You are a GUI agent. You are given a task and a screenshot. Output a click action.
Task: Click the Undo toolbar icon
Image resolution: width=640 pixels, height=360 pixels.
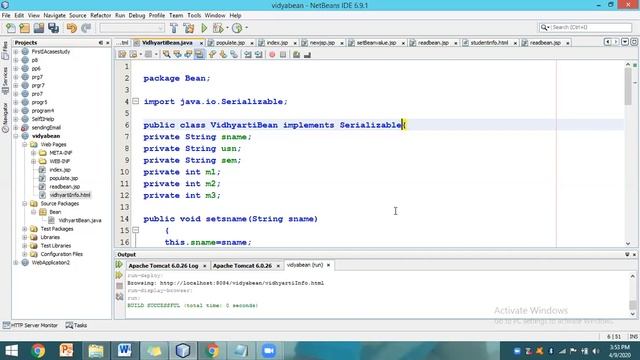point(71,28)
